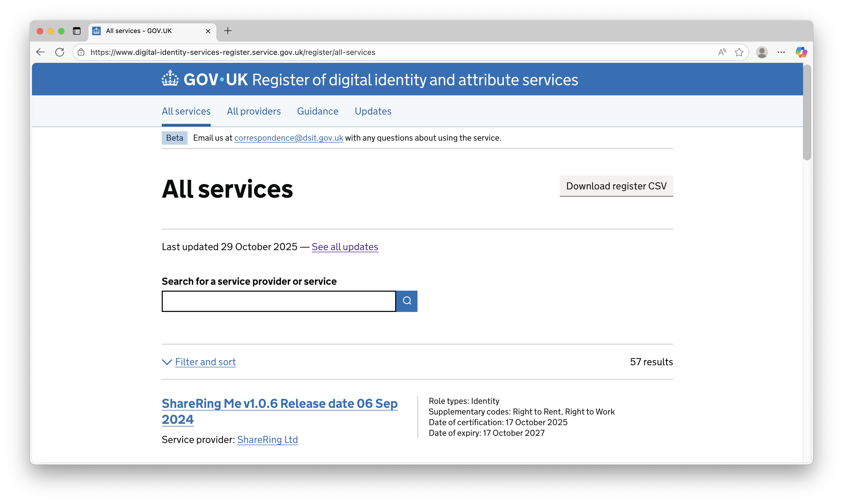Expand the Filter and sort section

coord(205,362)
